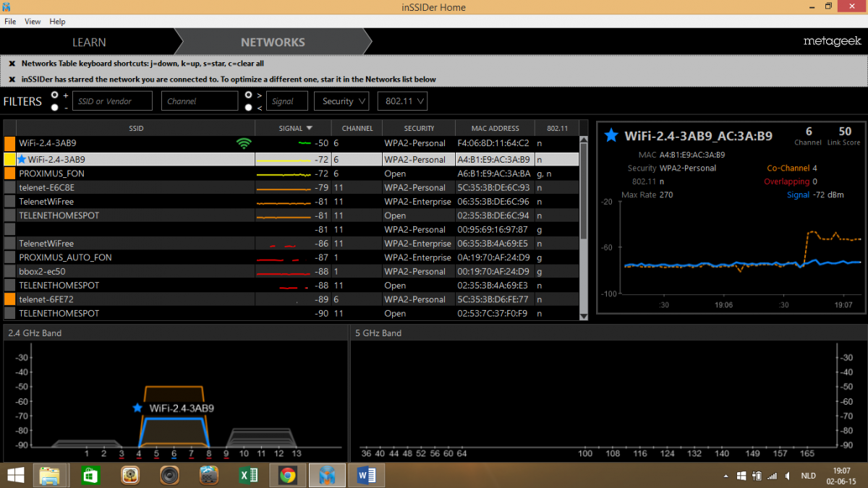Show hidden system tray icons

[725, 476]
